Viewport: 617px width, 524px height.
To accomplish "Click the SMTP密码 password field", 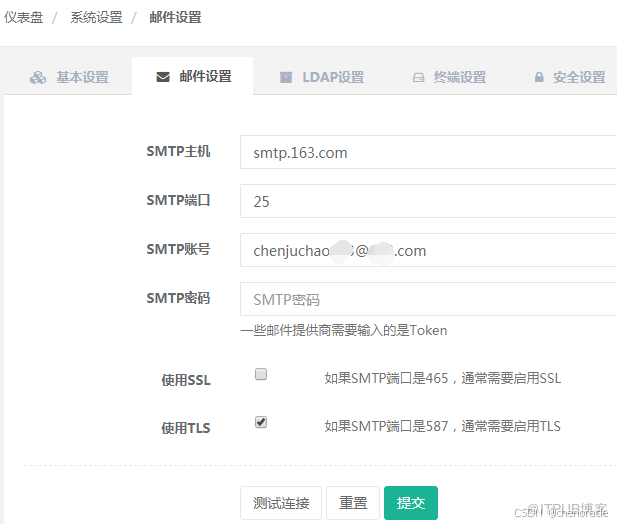I will pos(429,299).
